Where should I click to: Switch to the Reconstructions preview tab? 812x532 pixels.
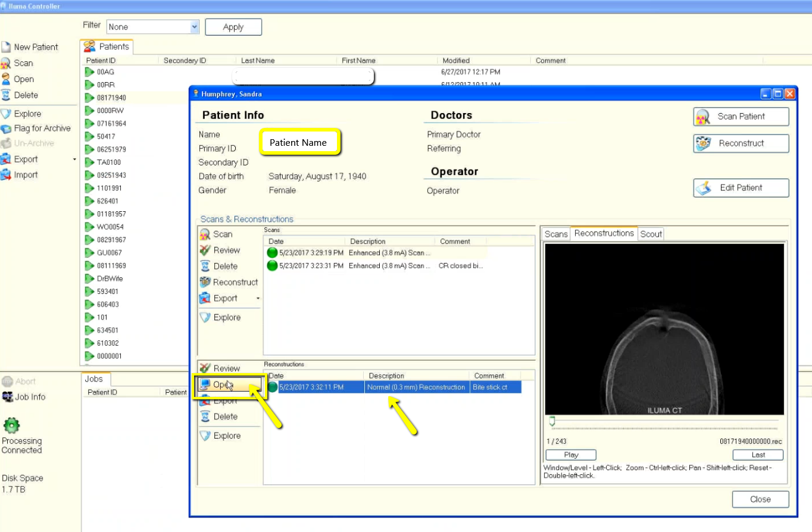[x=604, y=233]
